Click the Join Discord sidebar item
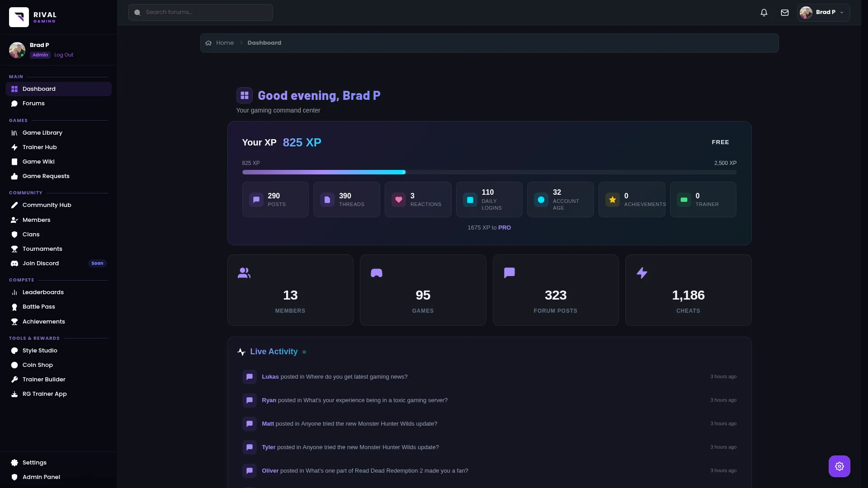The image size is (868, 488). click(x=41, y=263)
